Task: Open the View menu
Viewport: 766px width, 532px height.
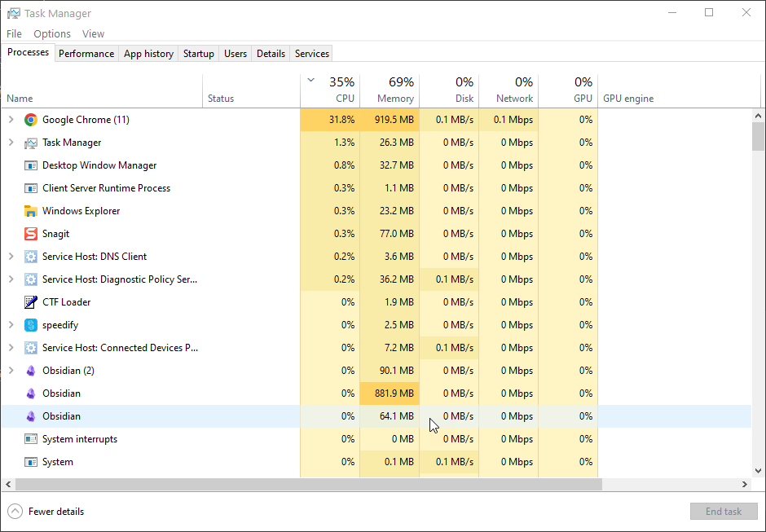Action: (x=93, y=33)
